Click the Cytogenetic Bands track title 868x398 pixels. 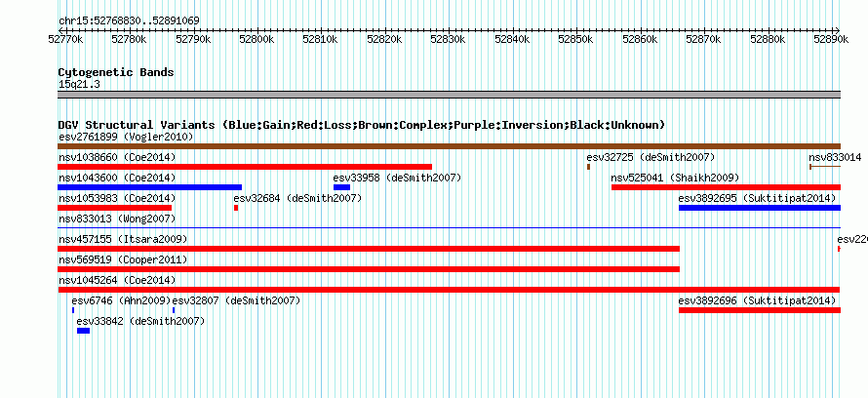point(116,72)
